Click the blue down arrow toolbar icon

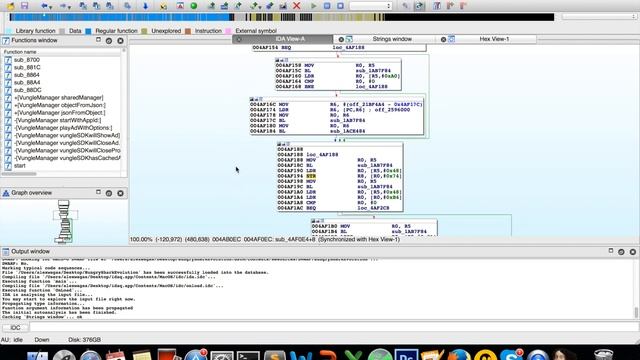tap(145, 6)
